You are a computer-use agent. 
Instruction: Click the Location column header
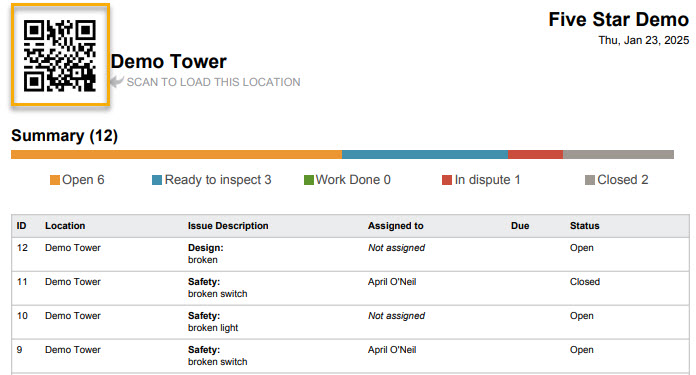[x=65, y=225]
